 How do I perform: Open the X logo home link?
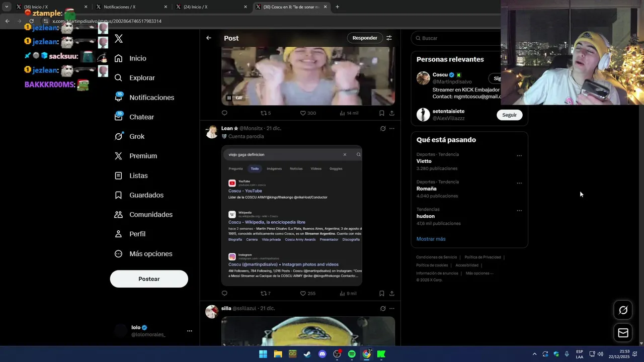coord(119,39)
